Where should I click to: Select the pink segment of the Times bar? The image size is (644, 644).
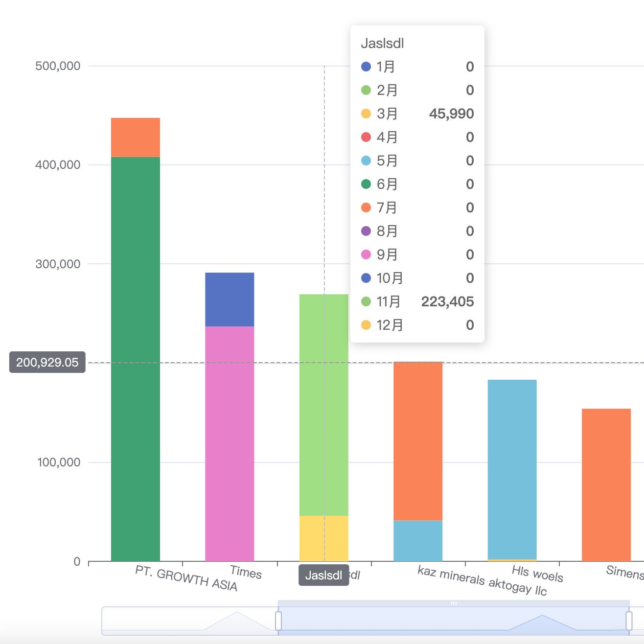click(x=230, y=444)
